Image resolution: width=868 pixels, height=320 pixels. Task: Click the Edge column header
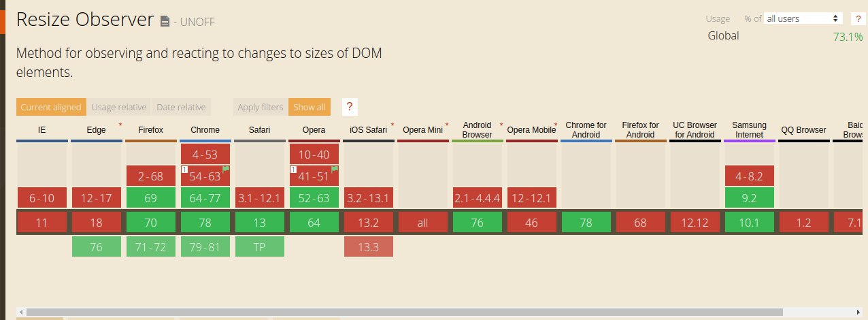coord(97,130)
